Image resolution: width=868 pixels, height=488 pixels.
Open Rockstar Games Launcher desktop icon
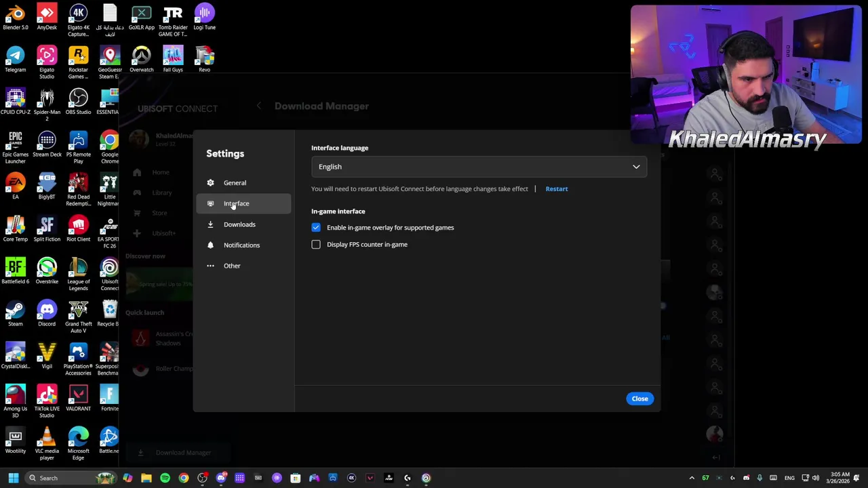(78, 62)
